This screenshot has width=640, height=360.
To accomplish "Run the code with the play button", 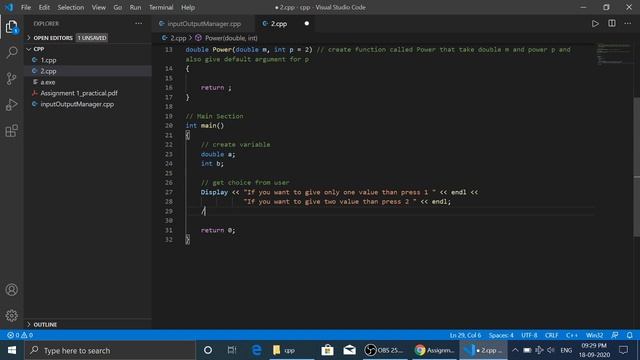I will coord(595,24).
